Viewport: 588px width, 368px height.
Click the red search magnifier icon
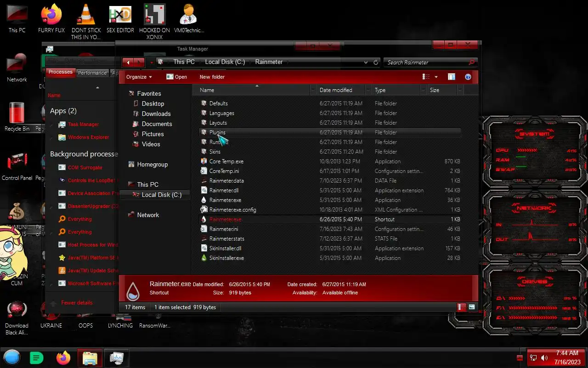coord(471,62)
